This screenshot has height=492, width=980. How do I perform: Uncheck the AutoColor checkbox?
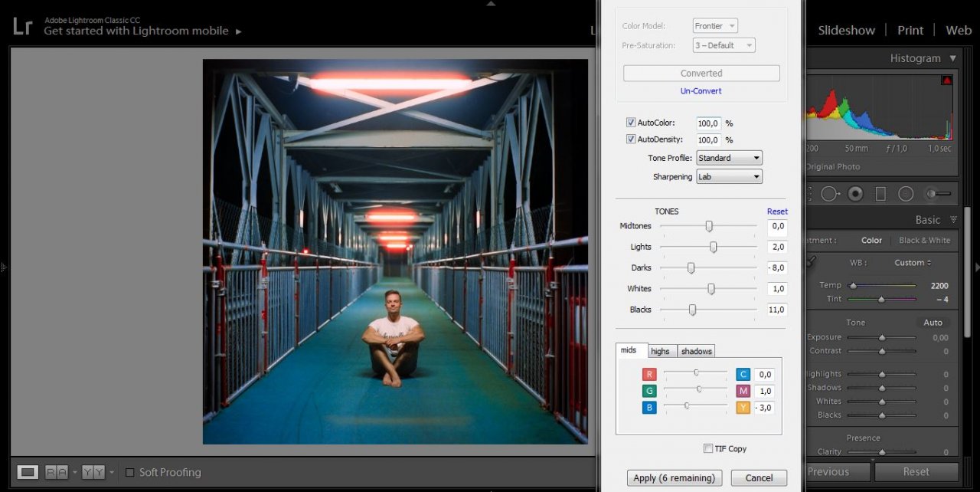tap(631, 123)
